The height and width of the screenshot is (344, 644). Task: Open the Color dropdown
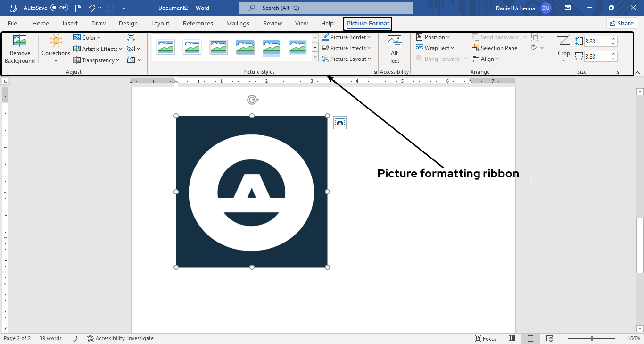tap(87, 37)
